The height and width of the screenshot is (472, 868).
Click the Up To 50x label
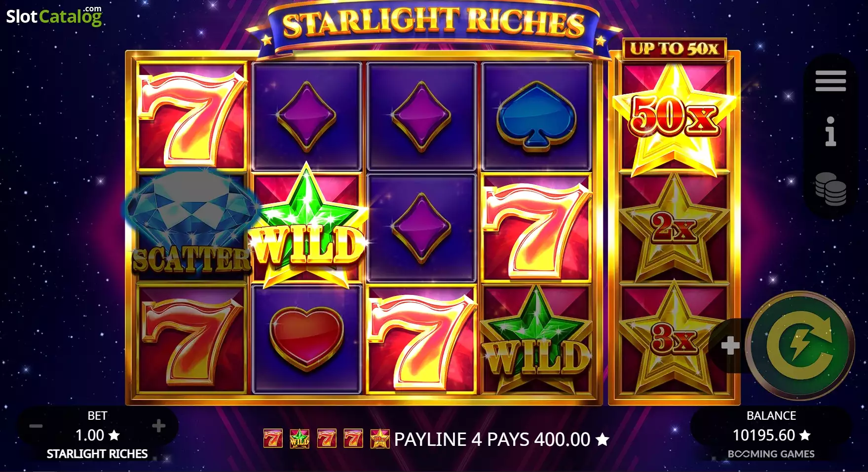point(674,48)
